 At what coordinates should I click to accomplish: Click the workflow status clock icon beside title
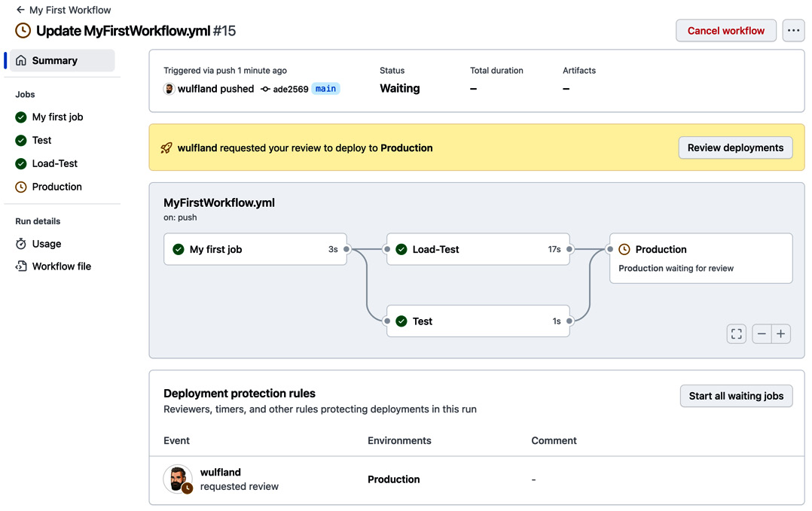(x=23, y=31)
